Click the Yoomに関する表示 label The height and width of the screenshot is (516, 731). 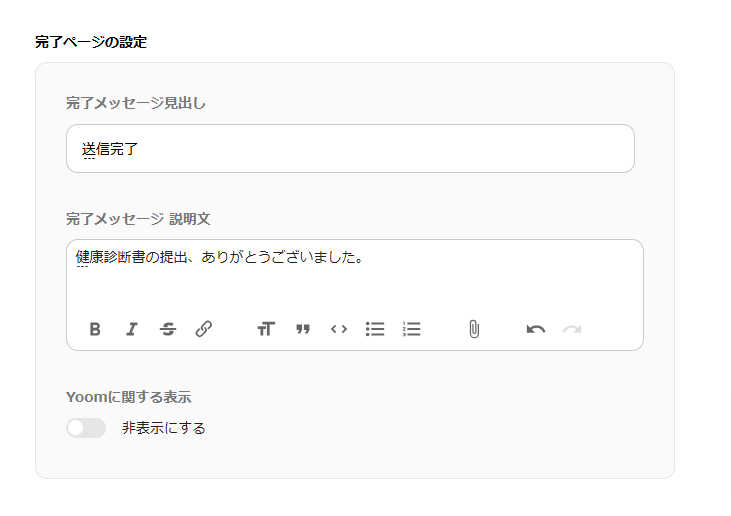point(129,397)
